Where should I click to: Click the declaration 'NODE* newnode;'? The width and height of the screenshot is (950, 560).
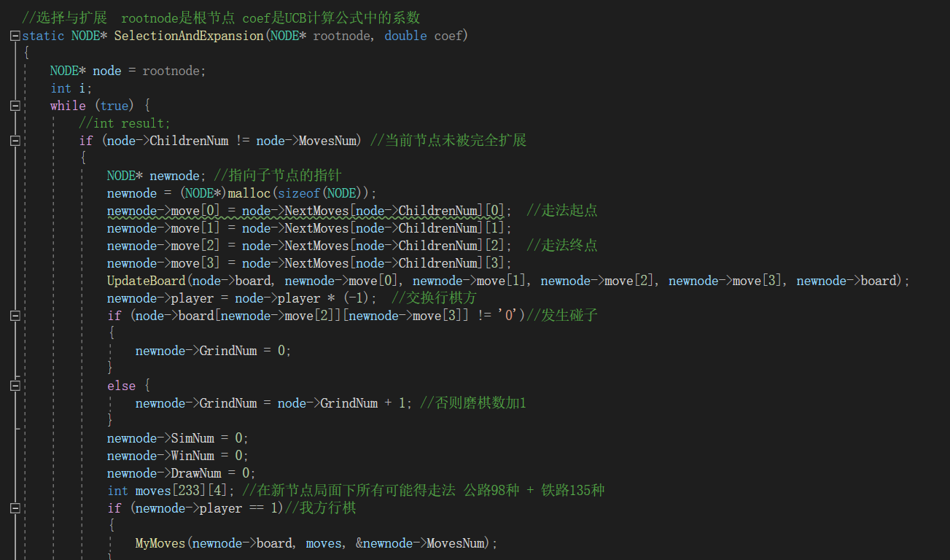(157, 176)
